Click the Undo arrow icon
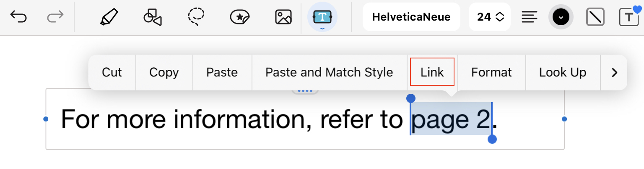This screenshot has height=169, width=644. point(18,17)
